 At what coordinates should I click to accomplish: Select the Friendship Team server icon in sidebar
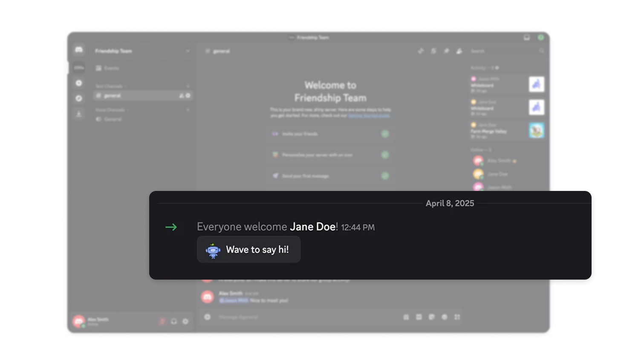coord(79,67)
